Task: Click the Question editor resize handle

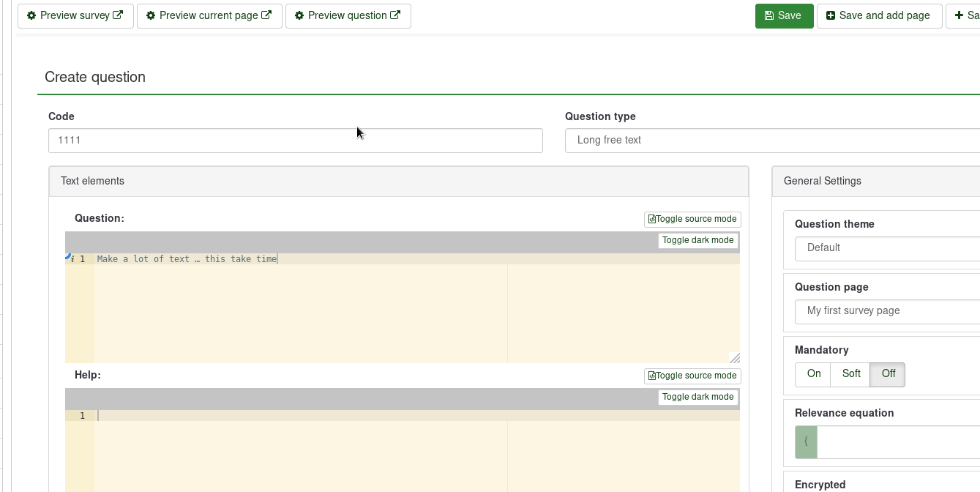Action: 735,358
